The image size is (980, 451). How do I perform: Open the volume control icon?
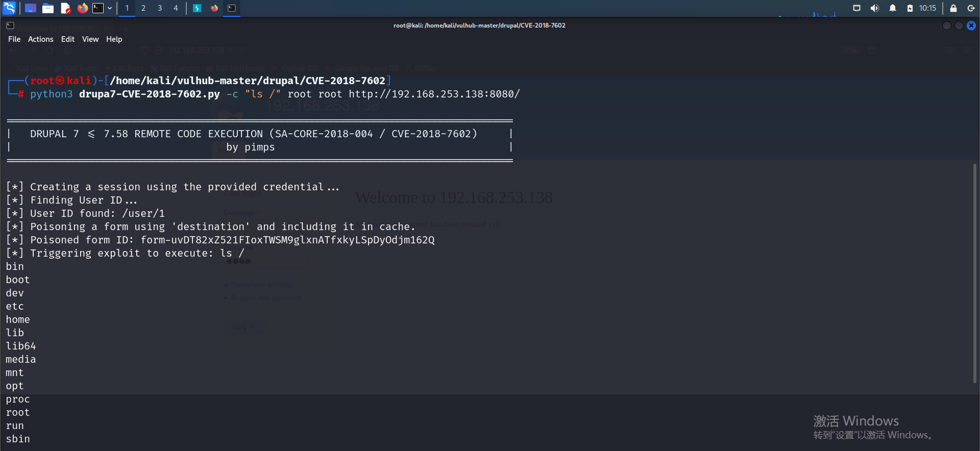[875, 8]
